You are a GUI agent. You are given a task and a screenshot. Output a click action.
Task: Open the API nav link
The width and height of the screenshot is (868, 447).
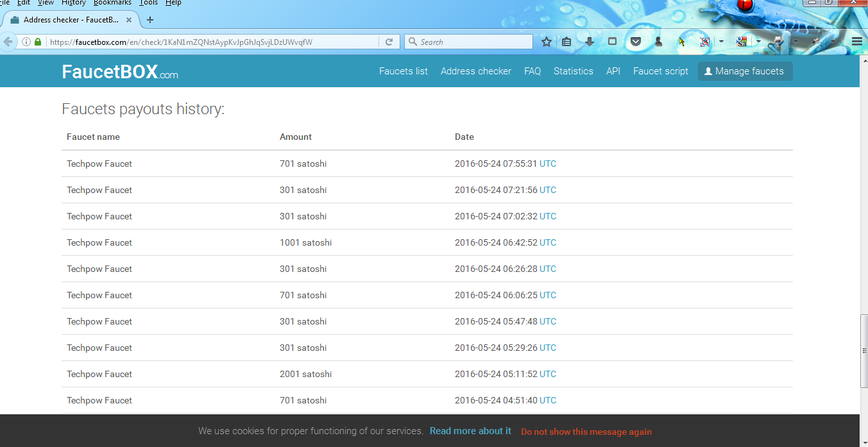point(613,71)
